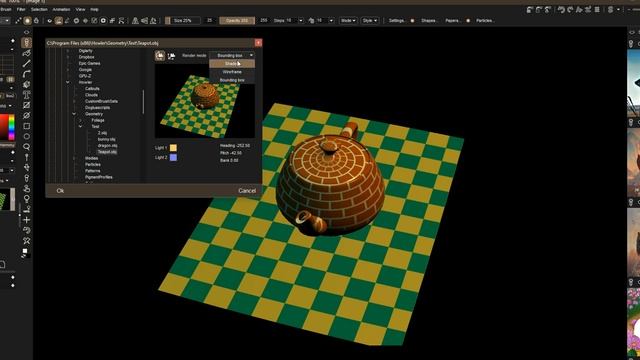Open the Selection menu
This screenshot has width=640, height=360.
tap(39, 9)
